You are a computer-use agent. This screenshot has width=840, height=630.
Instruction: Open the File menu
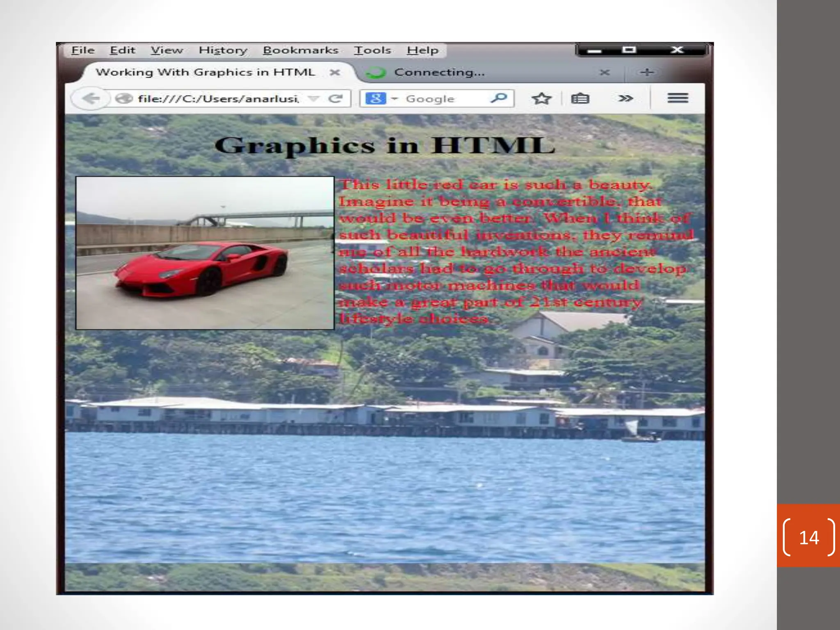pyautogui.click(x=83, y=50)
